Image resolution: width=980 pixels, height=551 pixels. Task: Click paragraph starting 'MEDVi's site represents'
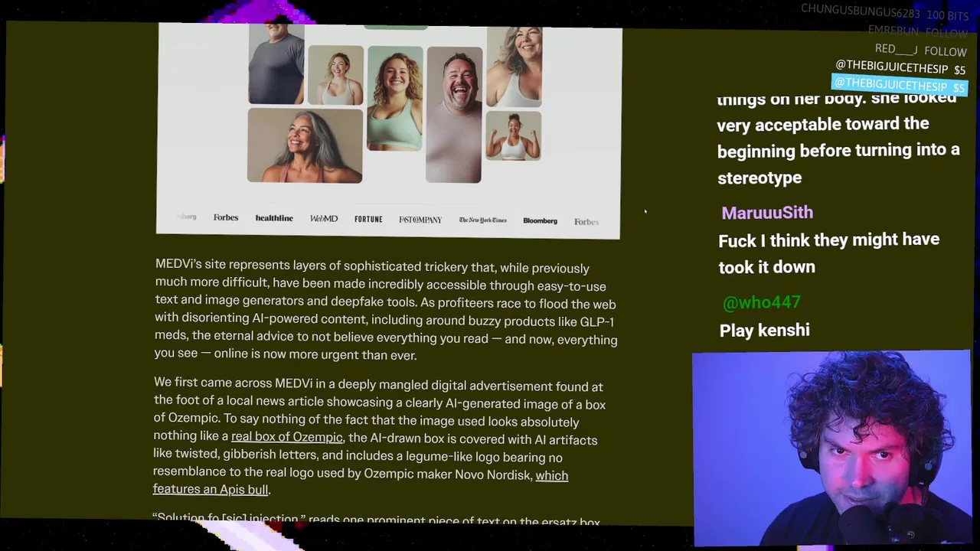click(x=386, y=311)
